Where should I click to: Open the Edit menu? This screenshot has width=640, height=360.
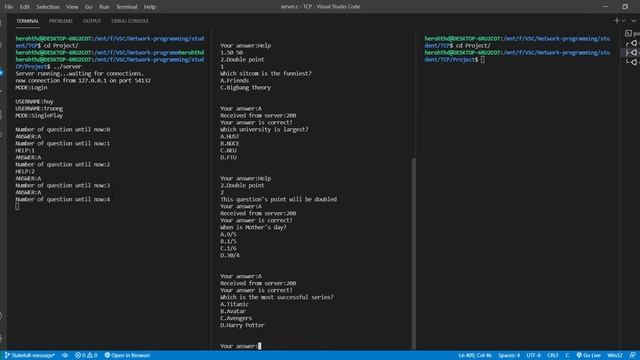point(24,7)
